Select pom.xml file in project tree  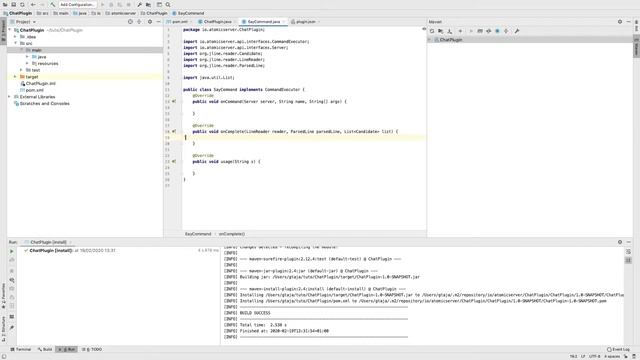coord(31,90)
